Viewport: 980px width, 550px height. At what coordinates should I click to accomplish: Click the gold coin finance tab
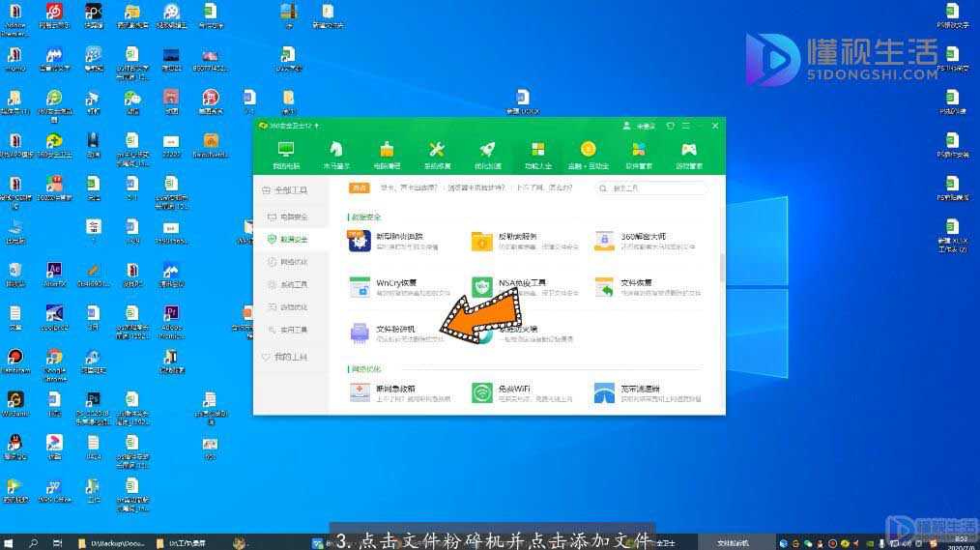coord(588,155)
